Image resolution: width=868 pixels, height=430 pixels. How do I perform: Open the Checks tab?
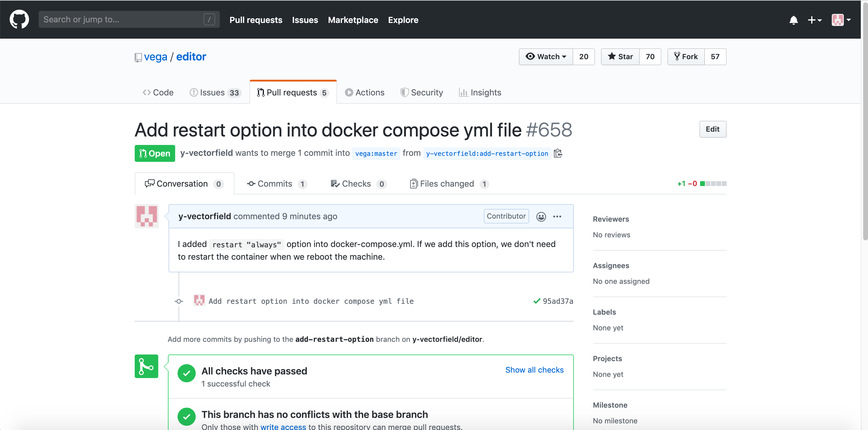tap(358, 184)
